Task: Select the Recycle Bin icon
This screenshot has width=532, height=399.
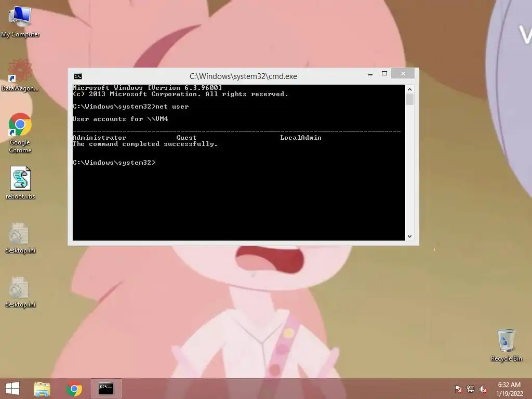Action: [x=506, y=345]
